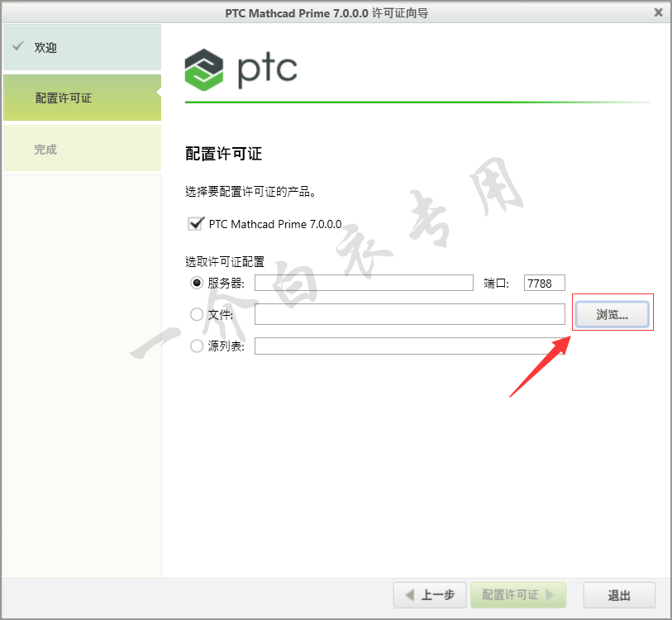Click the 端口 field showing 7788
The image size is (672, 620).
544,283
